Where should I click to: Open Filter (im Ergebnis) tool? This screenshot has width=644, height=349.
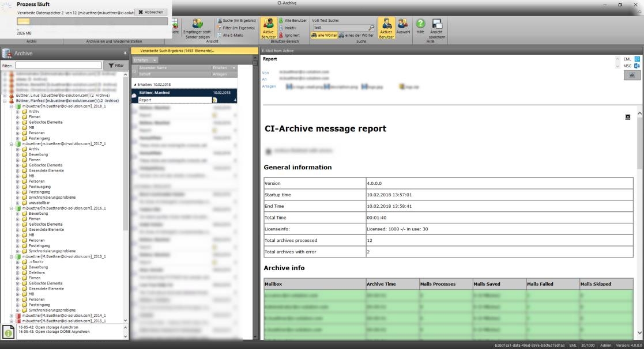pyautogui.click(x=236, y=28)
